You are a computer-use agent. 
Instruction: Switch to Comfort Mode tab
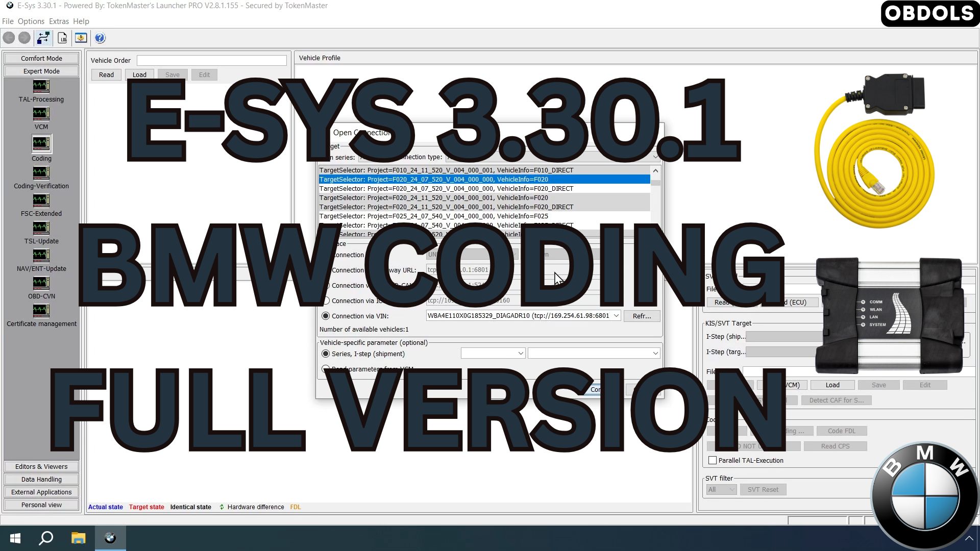click(41, 58)
